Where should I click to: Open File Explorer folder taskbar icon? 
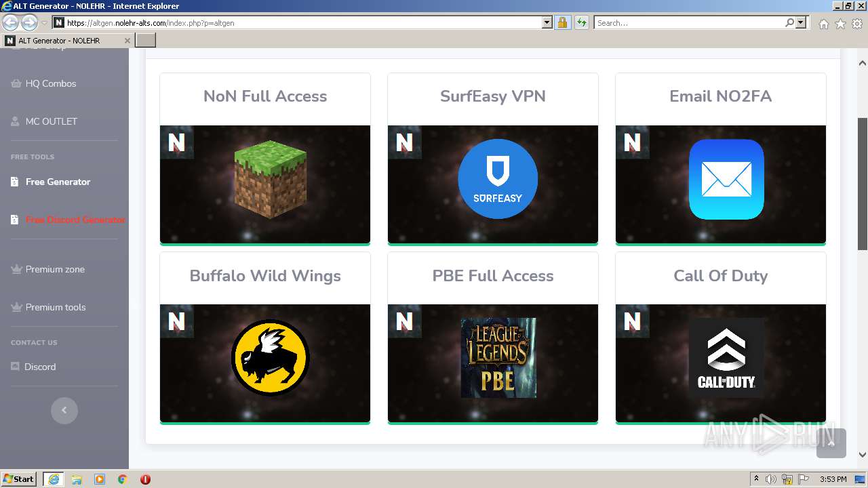[x=77, y=479]
